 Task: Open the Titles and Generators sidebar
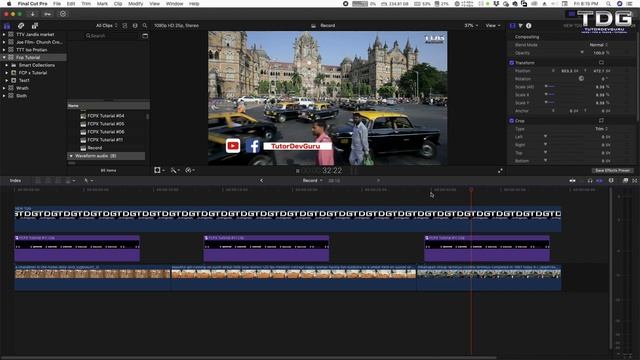pos(35,26)
